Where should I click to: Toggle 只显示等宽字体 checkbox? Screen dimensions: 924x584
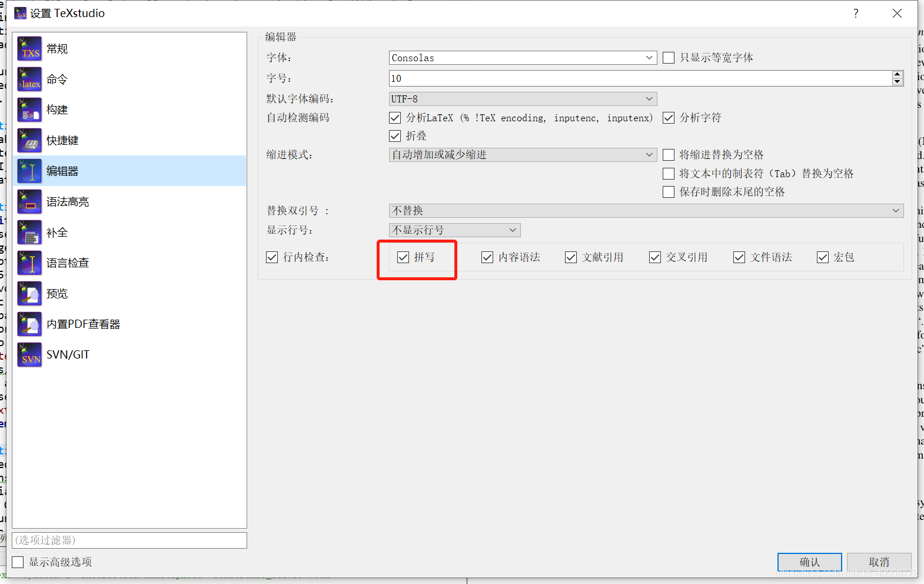tap(669, 58)
